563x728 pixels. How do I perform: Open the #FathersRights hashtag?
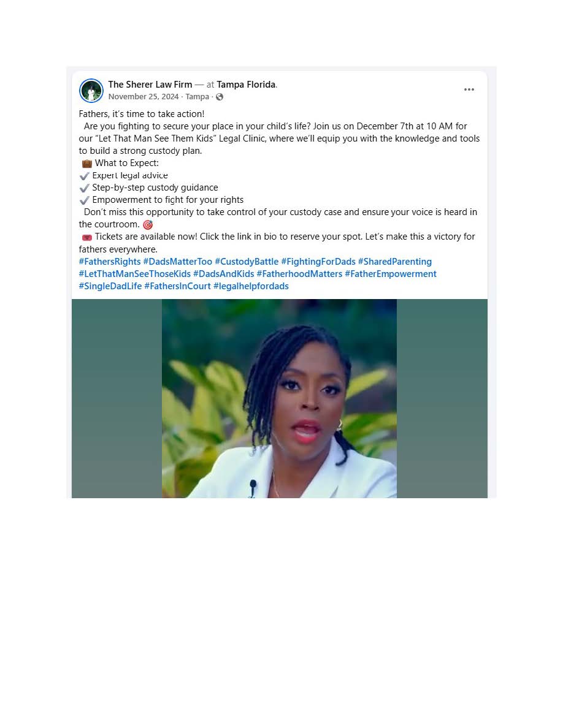click(x=110, y=262)
